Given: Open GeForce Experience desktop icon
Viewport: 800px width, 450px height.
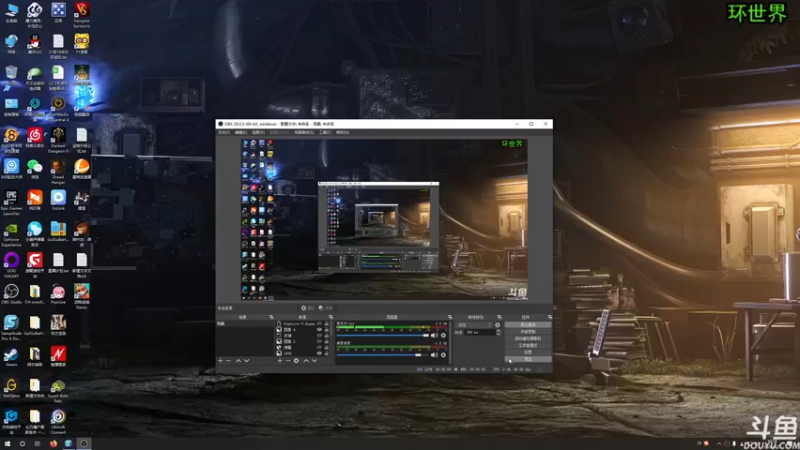Looking at the screenshot, I should (x=11, y=234).
